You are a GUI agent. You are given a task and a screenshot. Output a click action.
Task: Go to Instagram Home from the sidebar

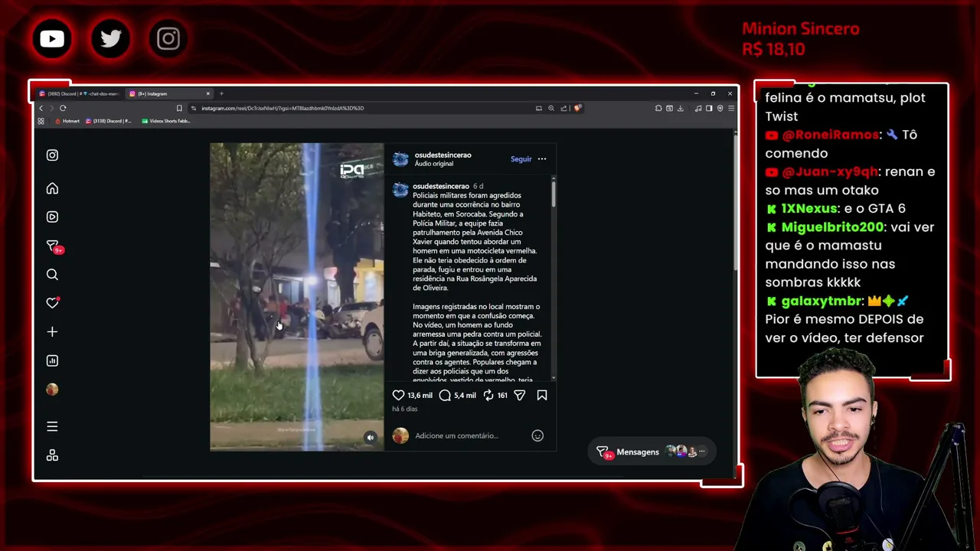[x=52, y=188]
